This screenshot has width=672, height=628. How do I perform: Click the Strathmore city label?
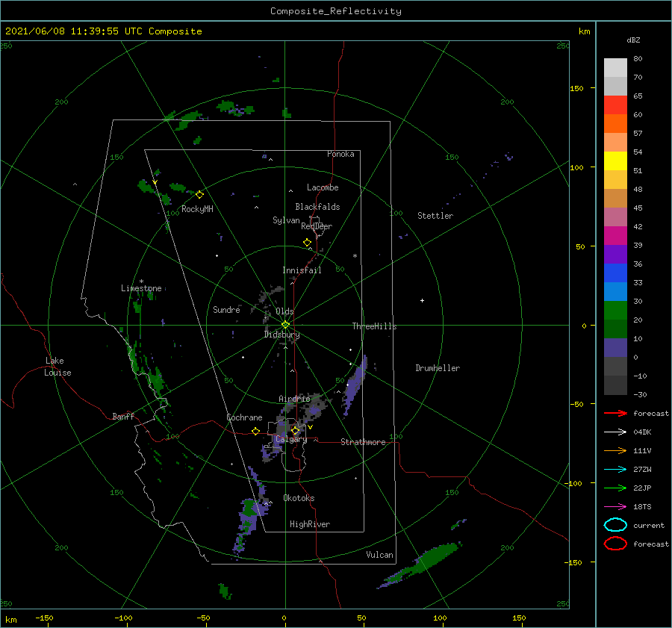(363, 442)
